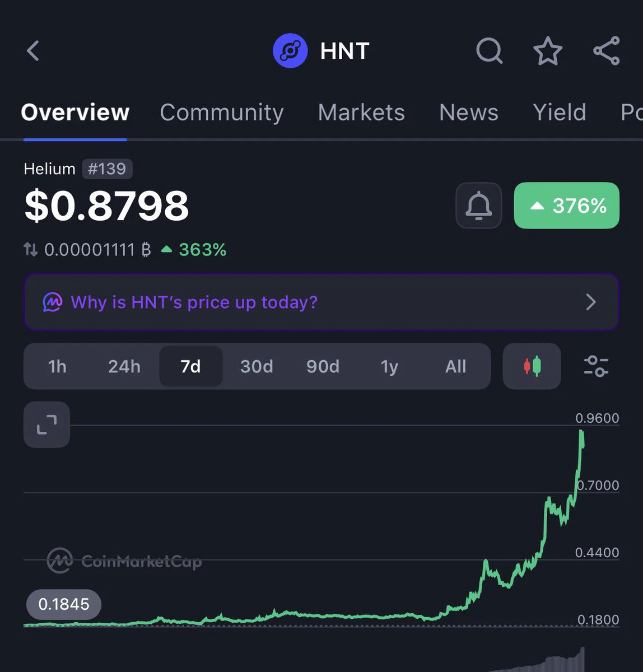Tap the CoinMarketCap AI icon in banner
643x672 pixels.
[x=53, y=302]
